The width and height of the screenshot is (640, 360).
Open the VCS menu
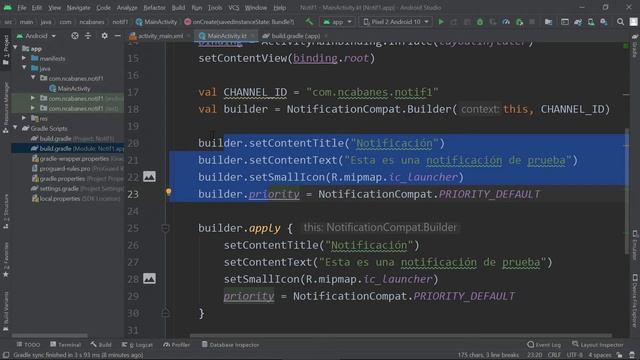pyautogui.click(x=234, y=8)
